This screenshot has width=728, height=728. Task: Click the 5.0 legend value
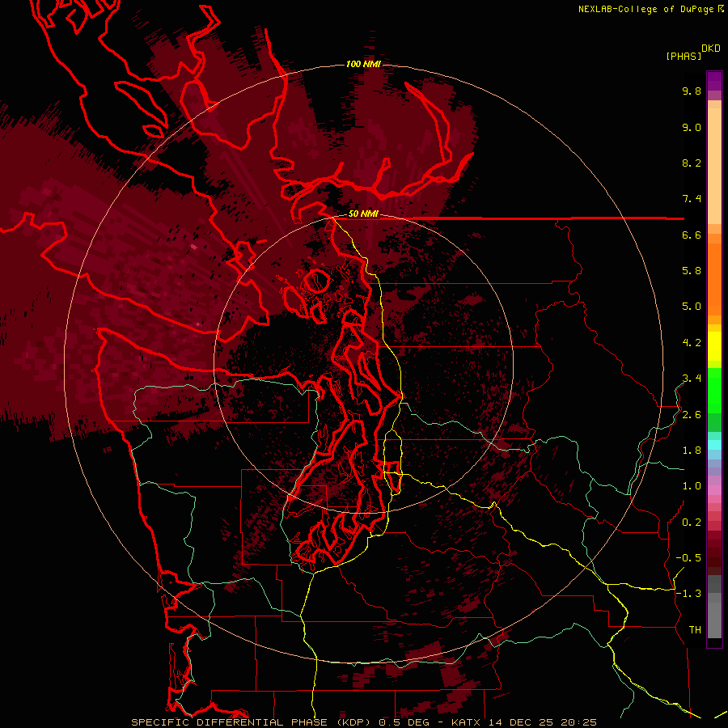click(x=692, y=307)
